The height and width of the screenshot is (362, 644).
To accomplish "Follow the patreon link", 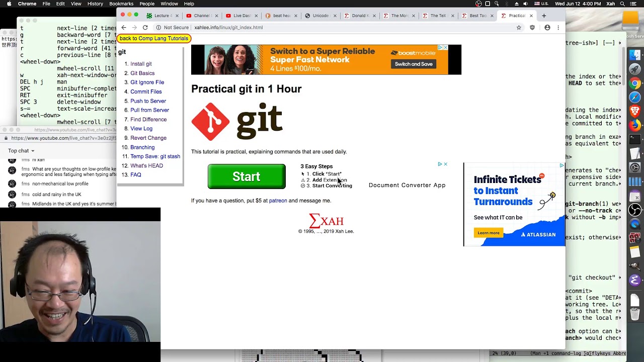I will 278,201.
